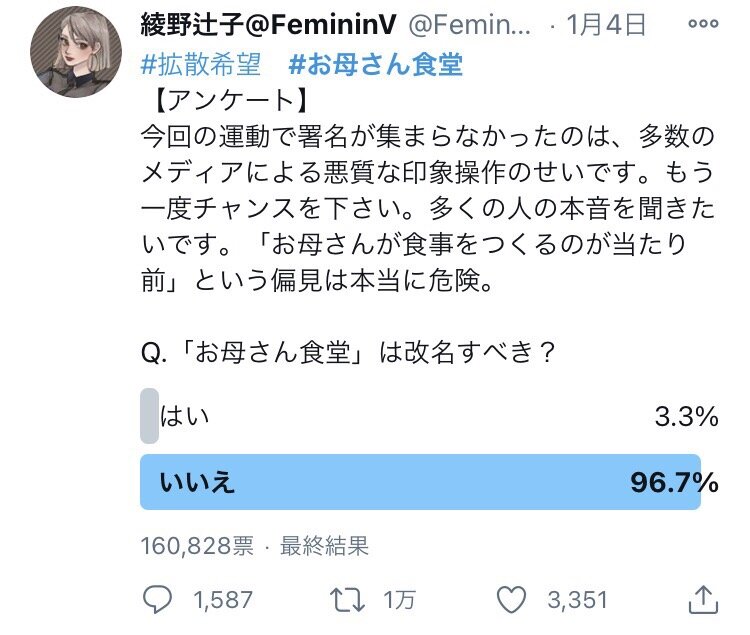Click the reply speech bubble icon

coord(160,600)
